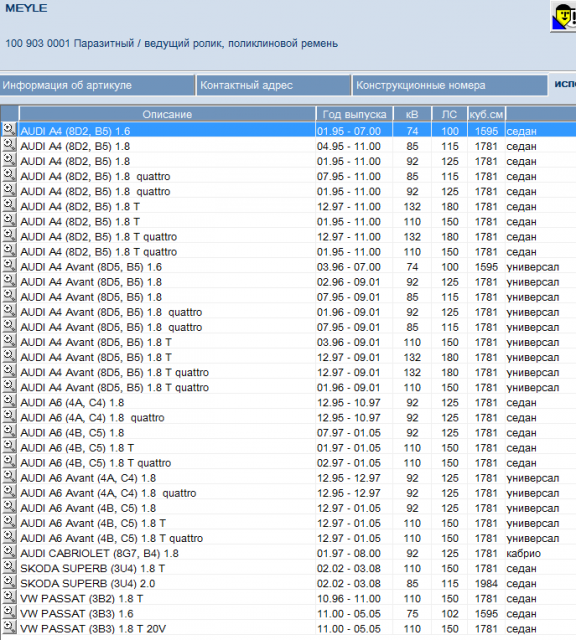Screen dimensions: 576x640
Task: Click the 'кВ' column header
Action: [412, 114]
